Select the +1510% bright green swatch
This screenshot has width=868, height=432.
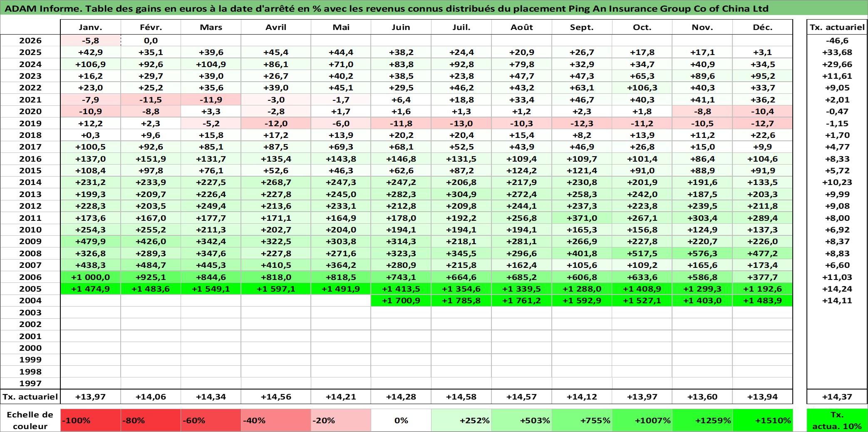click(x=762, y=420)
